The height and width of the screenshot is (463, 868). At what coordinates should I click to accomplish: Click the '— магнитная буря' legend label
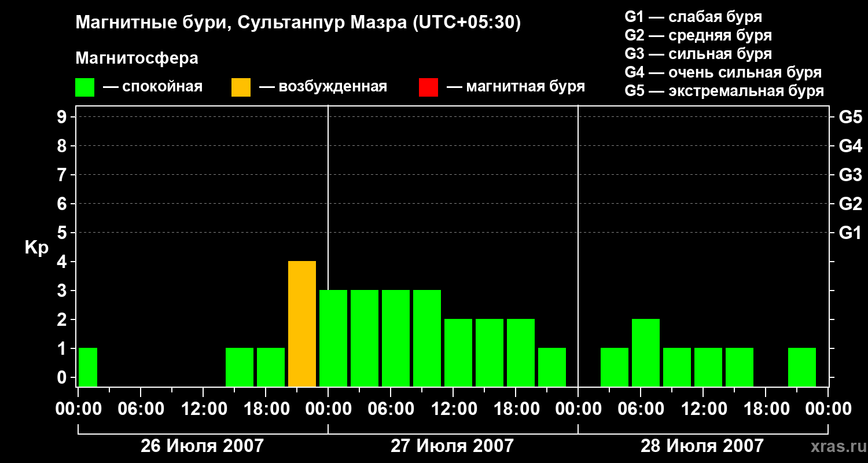(x=516, y=87)
